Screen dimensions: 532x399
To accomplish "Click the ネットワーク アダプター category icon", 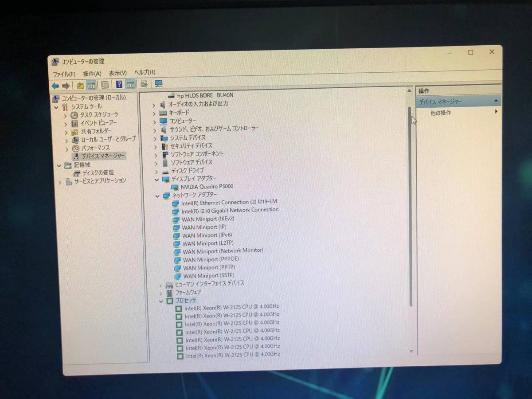I will point(166,196).
